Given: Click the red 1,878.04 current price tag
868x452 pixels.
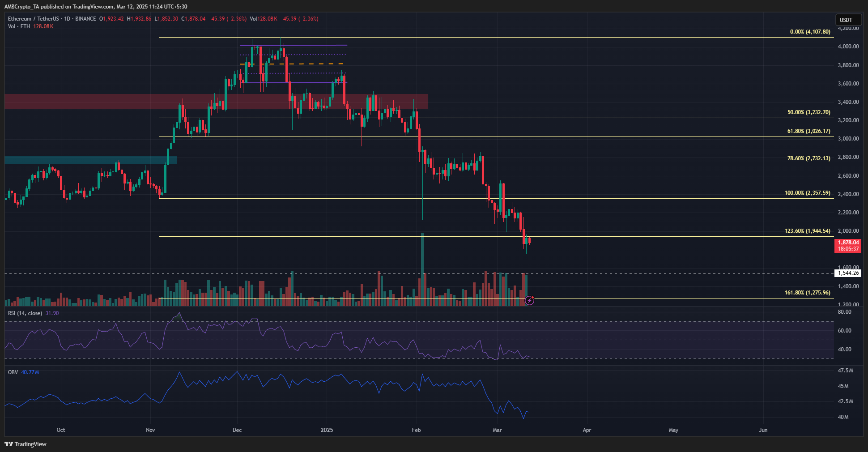Looking at the screenshot, I should point(847,246).
